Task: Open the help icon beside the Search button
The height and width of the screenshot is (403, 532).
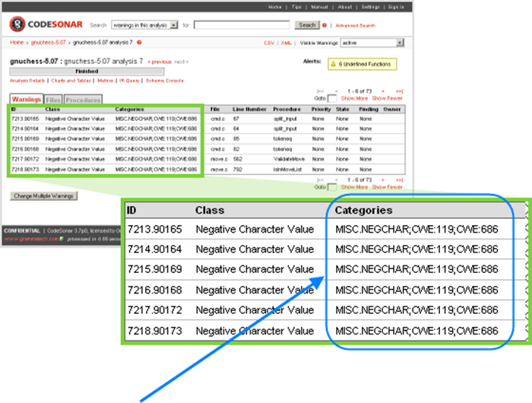Action: pyautogui.click(x=325, y=25)
